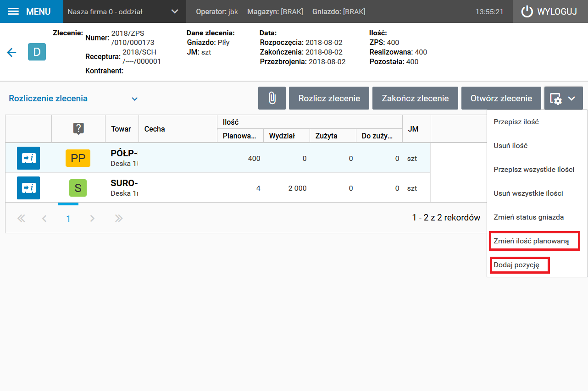Go back using the left arrow icon
The height and width of the screenshot is (391, 588).
click(11, 52)
